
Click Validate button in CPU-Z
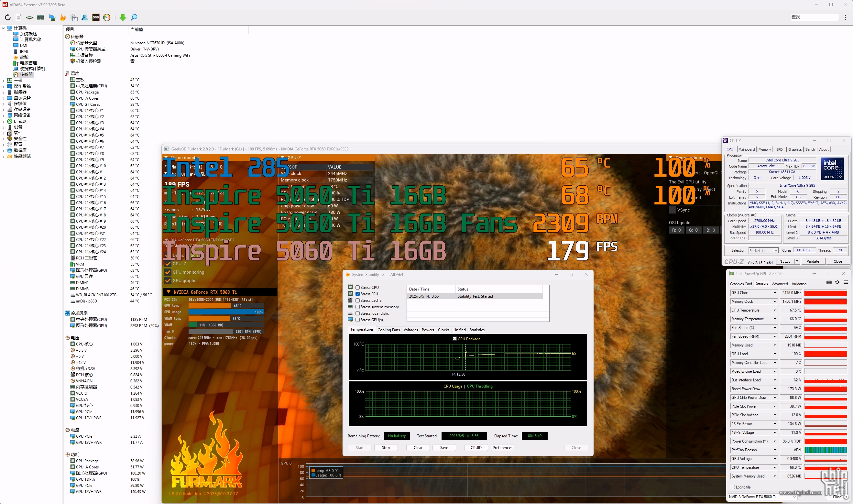(x=813, y=261)
